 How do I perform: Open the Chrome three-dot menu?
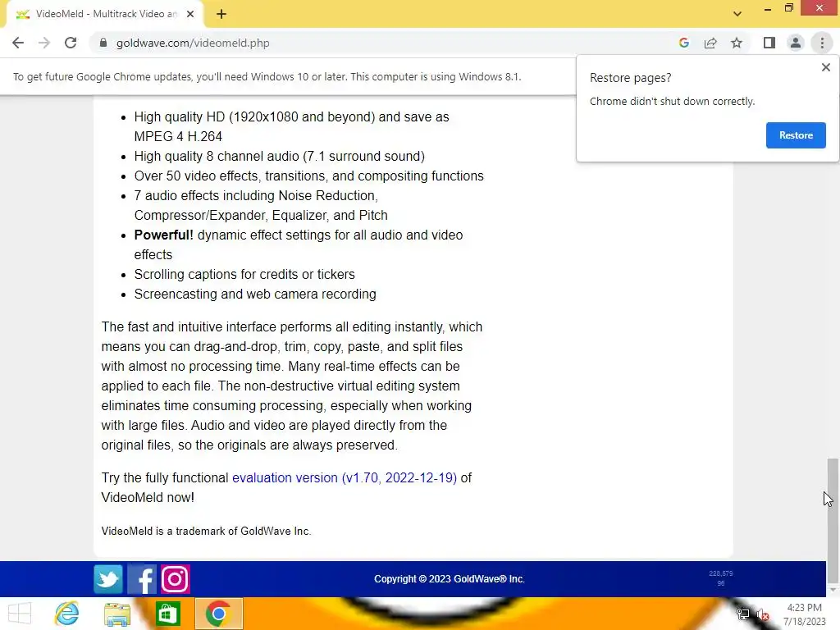[x=822, y=43]
